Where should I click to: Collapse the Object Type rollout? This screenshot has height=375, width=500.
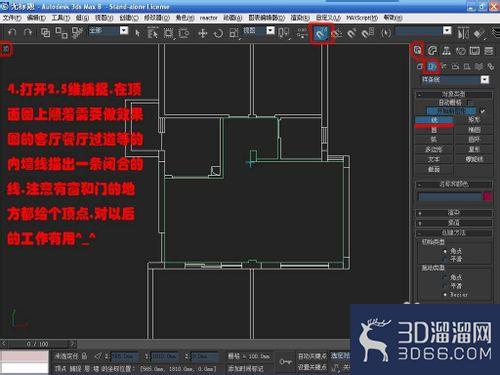[454, 94]
